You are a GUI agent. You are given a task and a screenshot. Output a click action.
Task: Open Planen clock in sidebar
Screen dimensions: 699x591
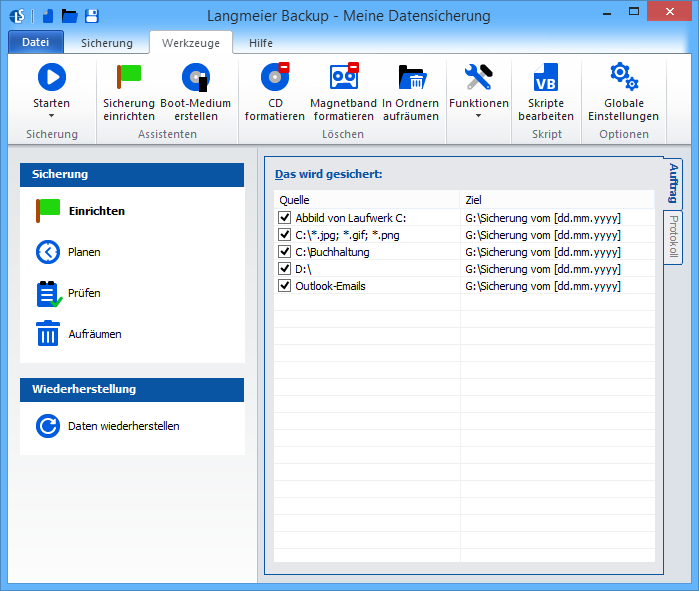pyautogui.click(x=48, y=252)
